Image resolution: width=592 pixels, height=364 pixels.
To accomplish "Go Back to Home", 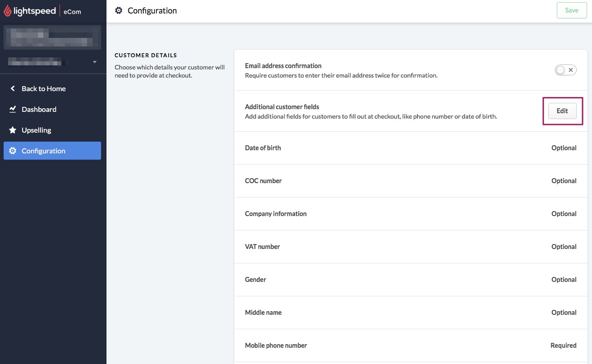I will pos(43,88).
